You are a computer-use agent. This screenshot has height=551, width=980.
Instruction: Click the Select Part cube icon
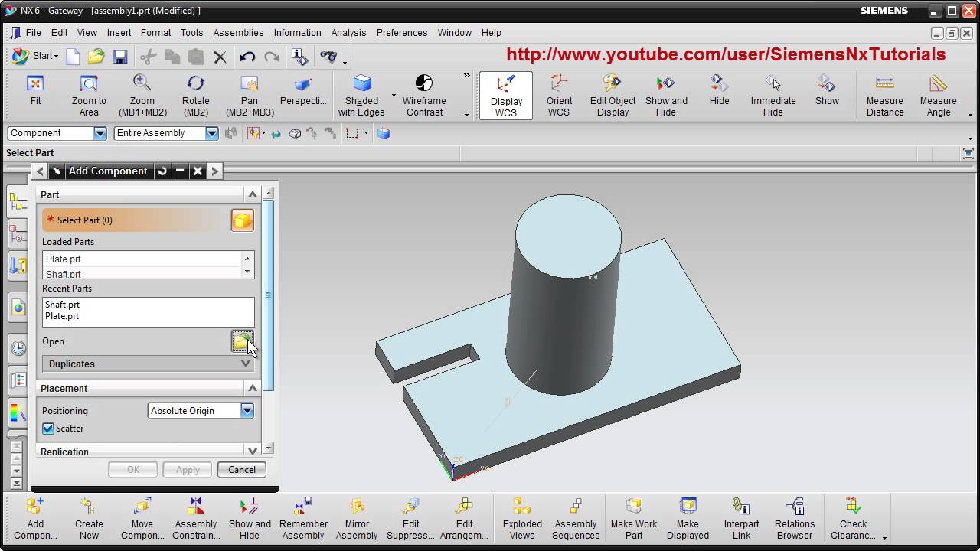[x=243, y=220]
